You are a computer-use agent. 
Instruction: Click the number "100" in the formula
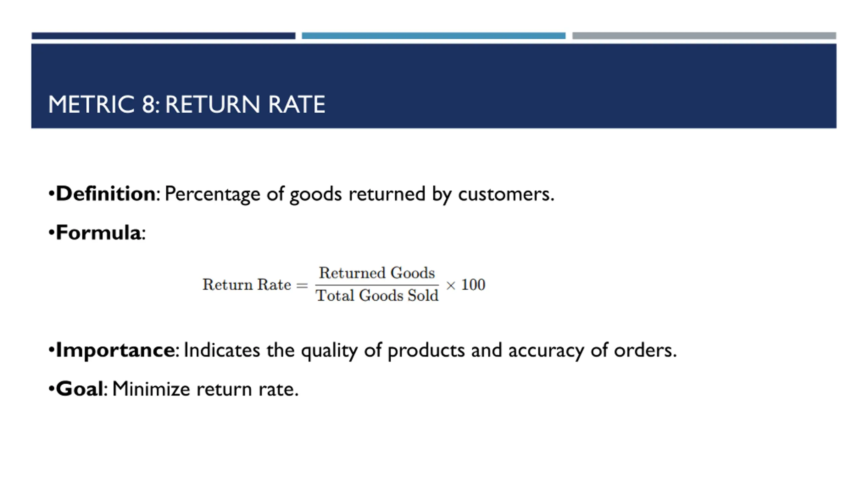(473, 285)
